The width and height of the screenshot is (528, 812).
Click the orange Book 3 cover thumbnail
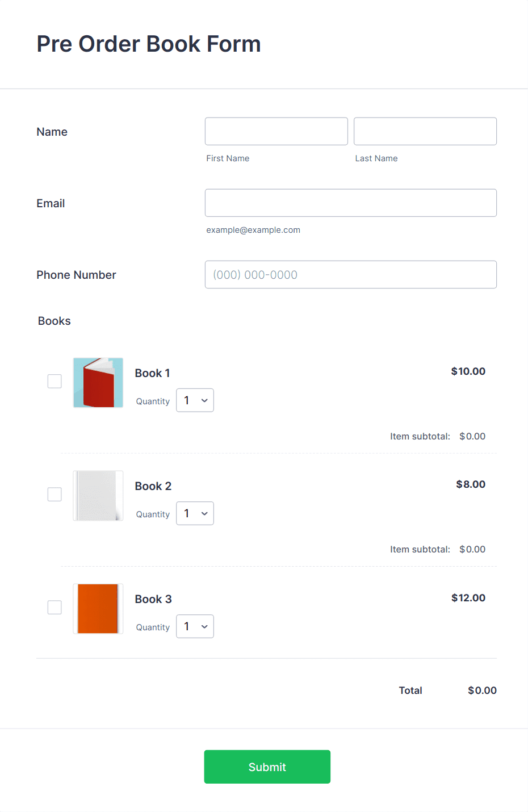[x=98, y=608]
